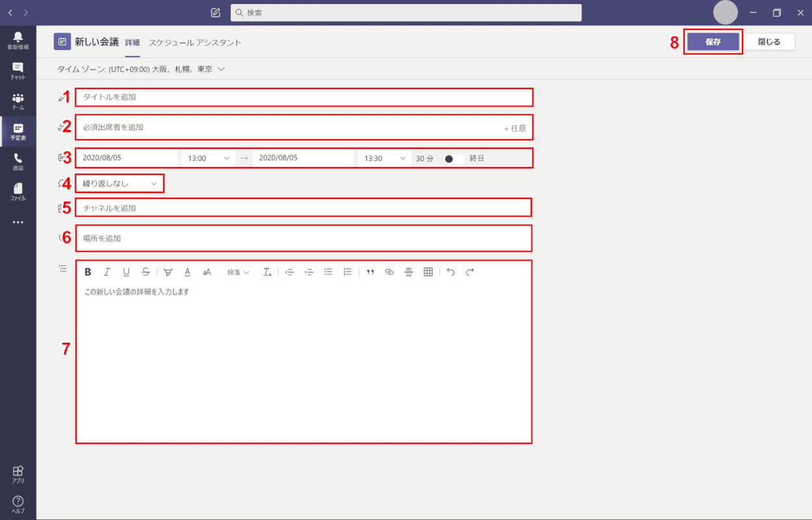This screenshot has width=812, height=520.
Task: Insert a horizontal rule
Action: [x=409, y=272]
